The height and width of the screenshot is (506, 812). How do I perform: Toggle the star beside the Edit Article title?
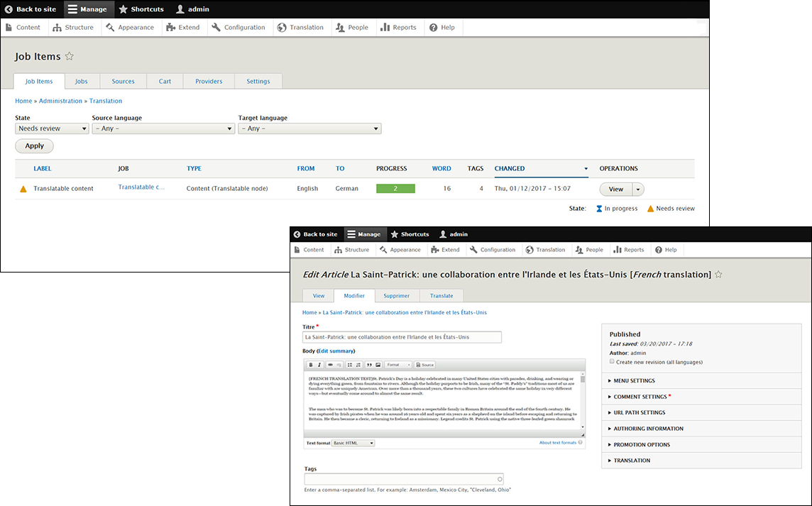click(718, 274)
